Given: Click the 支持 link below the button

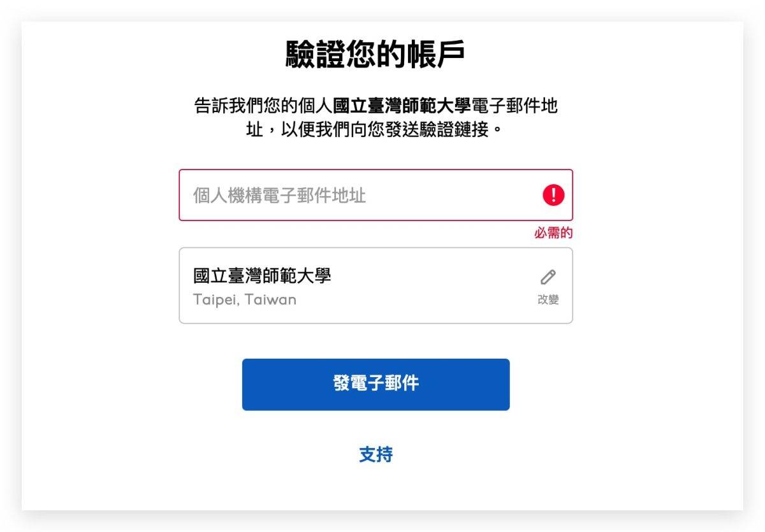Looking at the screenshot, I should 375,455.
